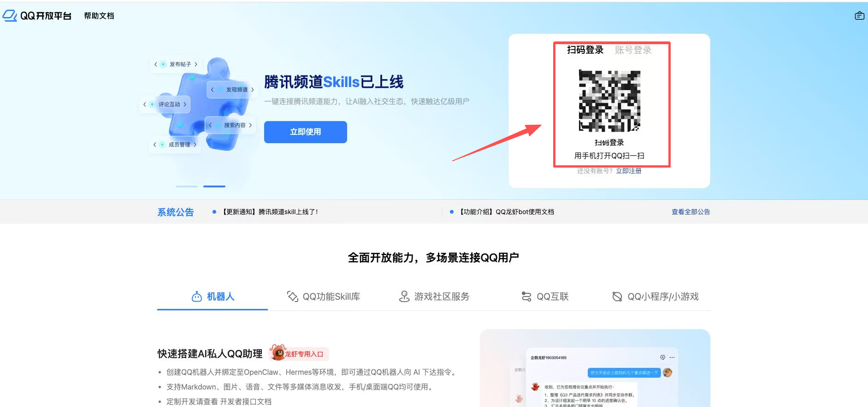Select the 扫码登录 tab
Viewport: 868px width, 407px height.
585,50
